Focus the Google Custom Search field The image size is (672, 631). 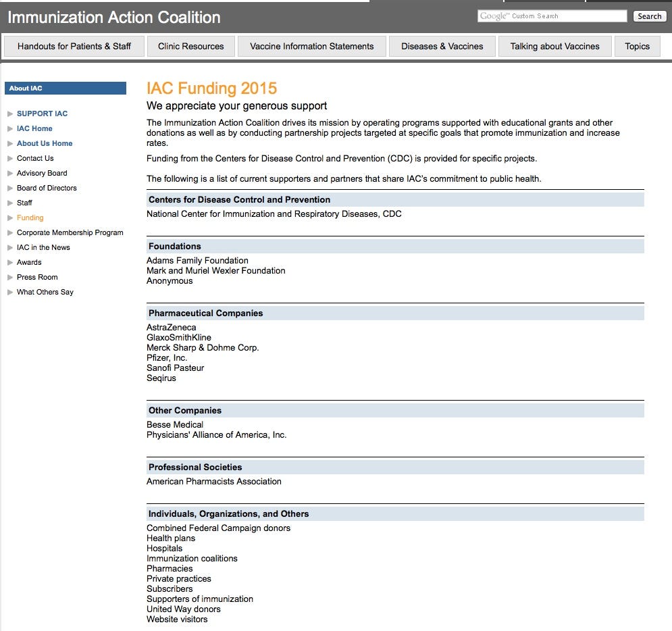click(x=552, y=16)
